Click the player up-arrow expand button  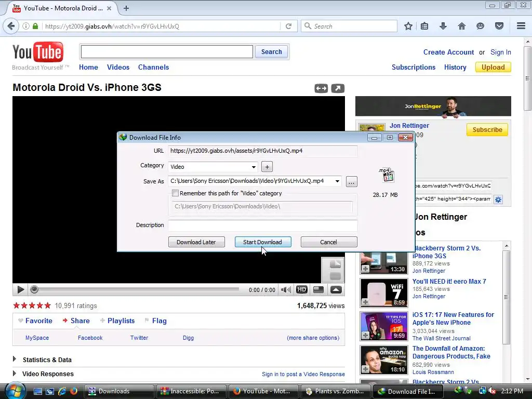click(336, 290)
